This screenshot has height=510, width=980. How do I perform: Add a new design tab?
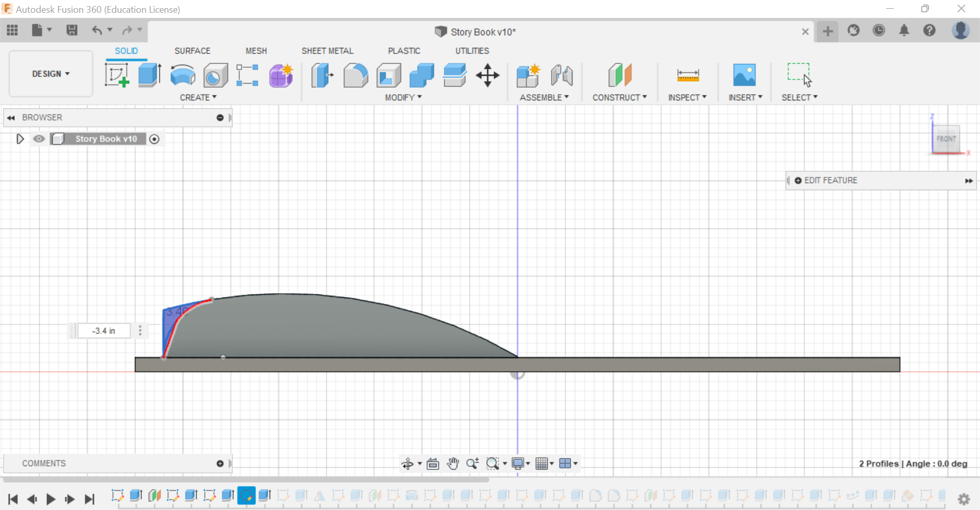click(x=828, y=32)
